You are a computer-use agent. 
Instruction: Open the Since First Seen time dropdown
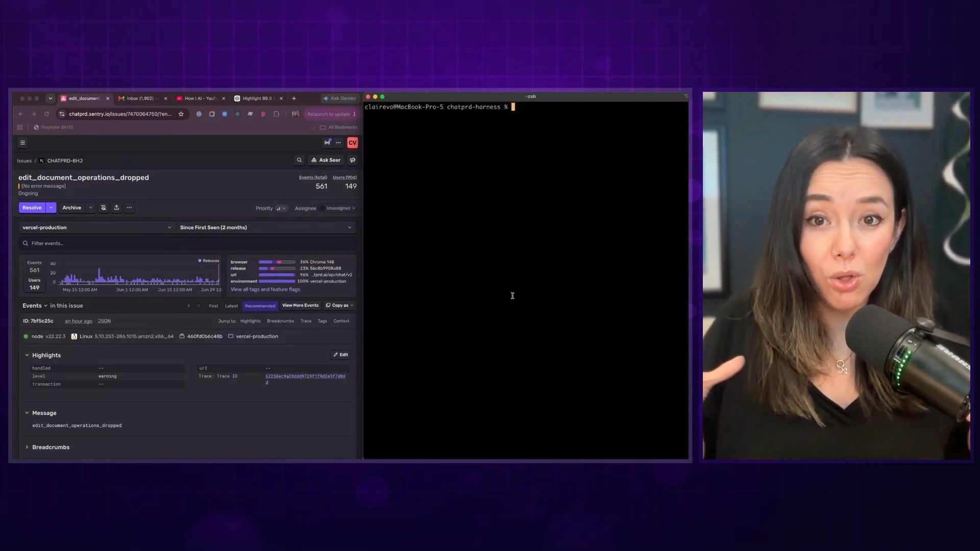coord(266,228)
